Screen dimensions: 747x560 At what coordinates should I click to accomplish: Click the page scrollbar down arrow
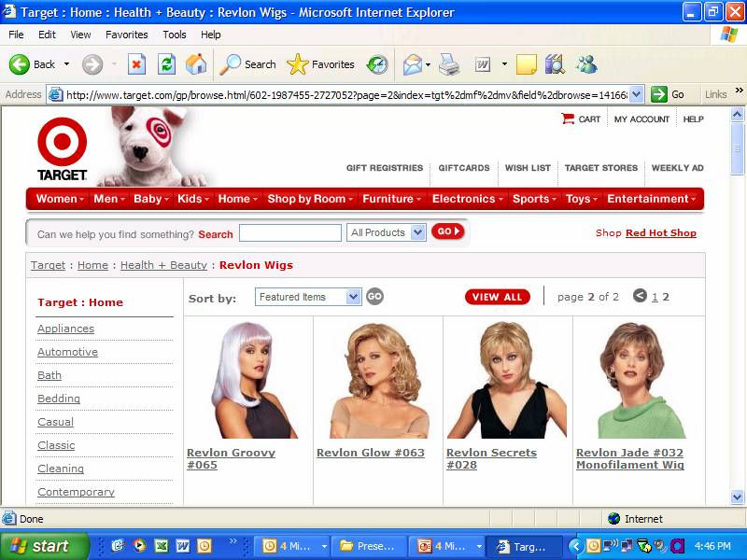[737, 497]
